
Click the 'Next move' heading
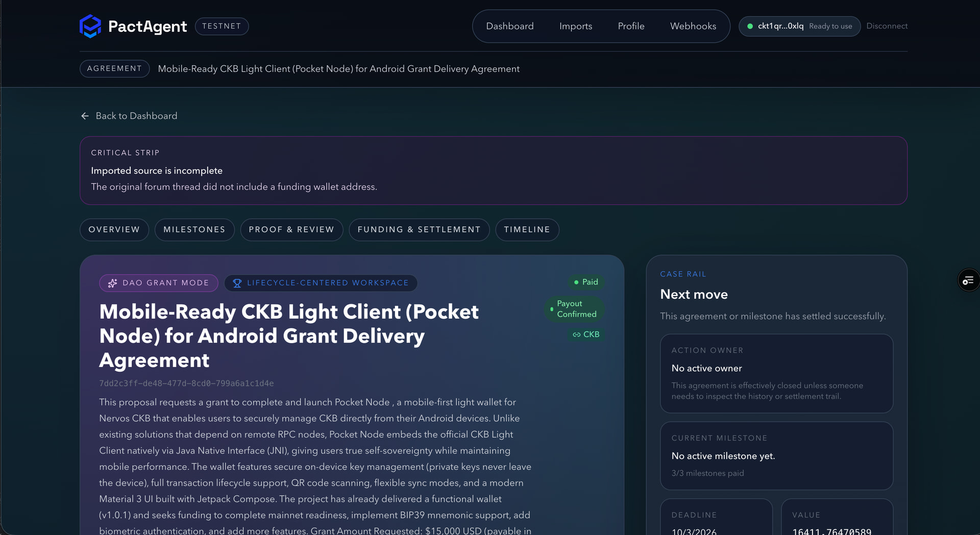coord(694,294)
